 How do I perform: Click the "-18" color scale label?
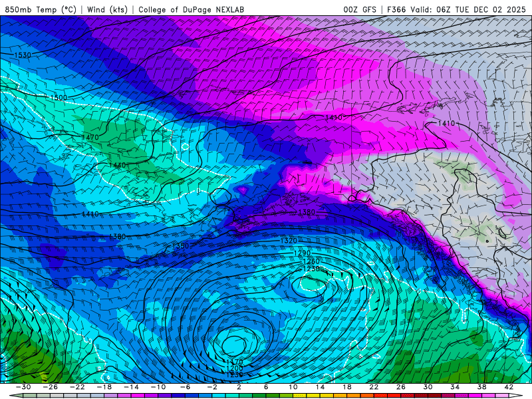104,387
